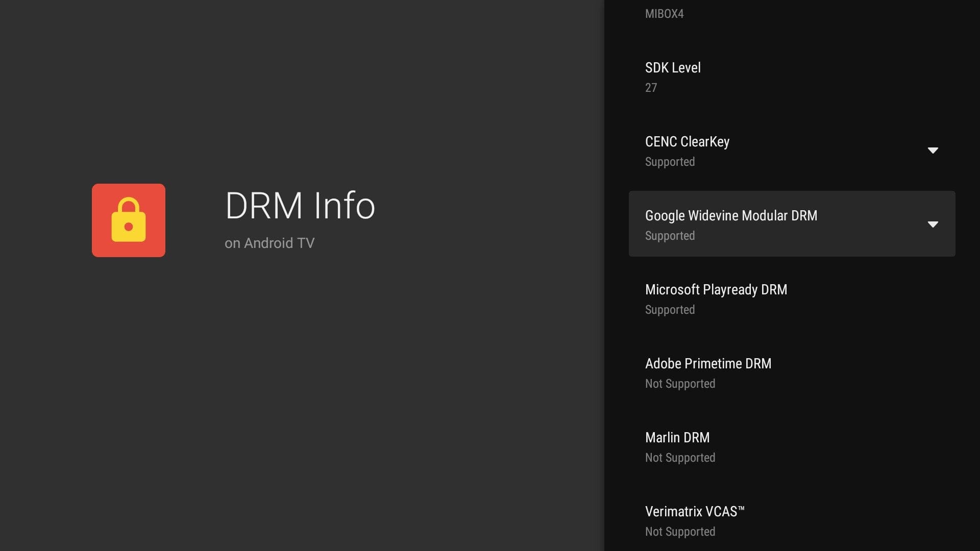980x551 pixels.
Task: Click Not Supported under Adobe Primetime
Action: [x=680, y=384]
